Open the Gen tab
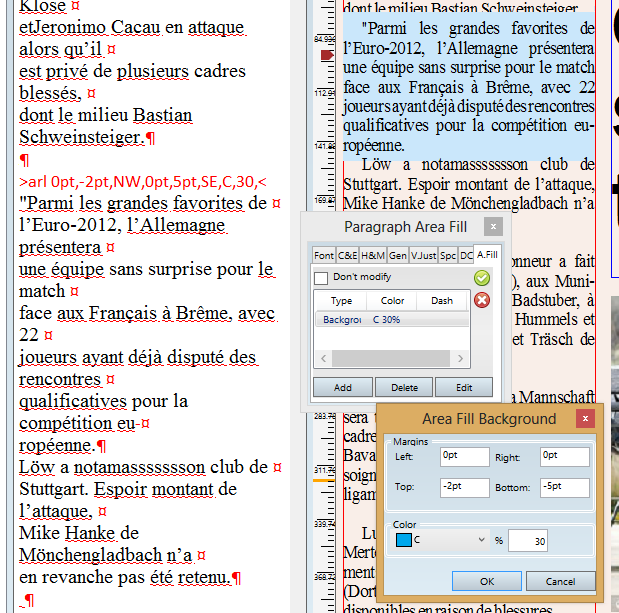This screenshot has height=613, width=619. click(398, 256)
